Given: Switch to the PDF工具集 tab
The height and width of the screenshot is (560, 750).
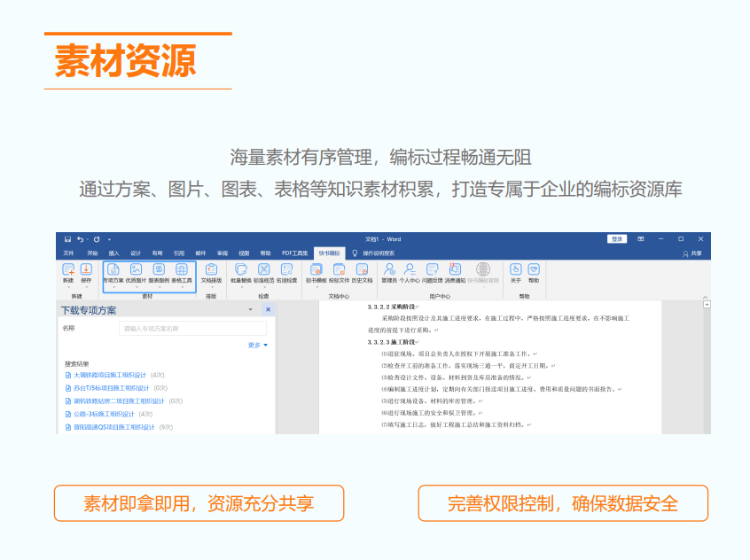Looking at the screenshot, I should click(x=294, y=253).
